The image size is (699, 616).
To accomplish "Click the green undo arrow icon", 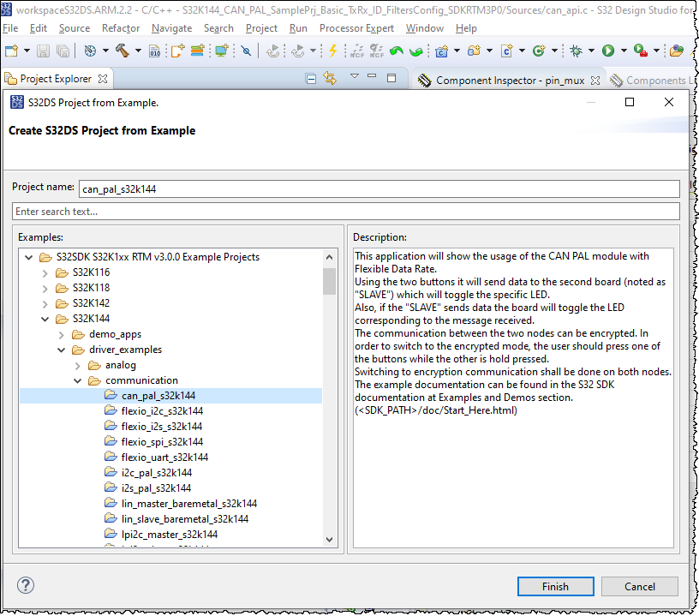I will [396, 51].
